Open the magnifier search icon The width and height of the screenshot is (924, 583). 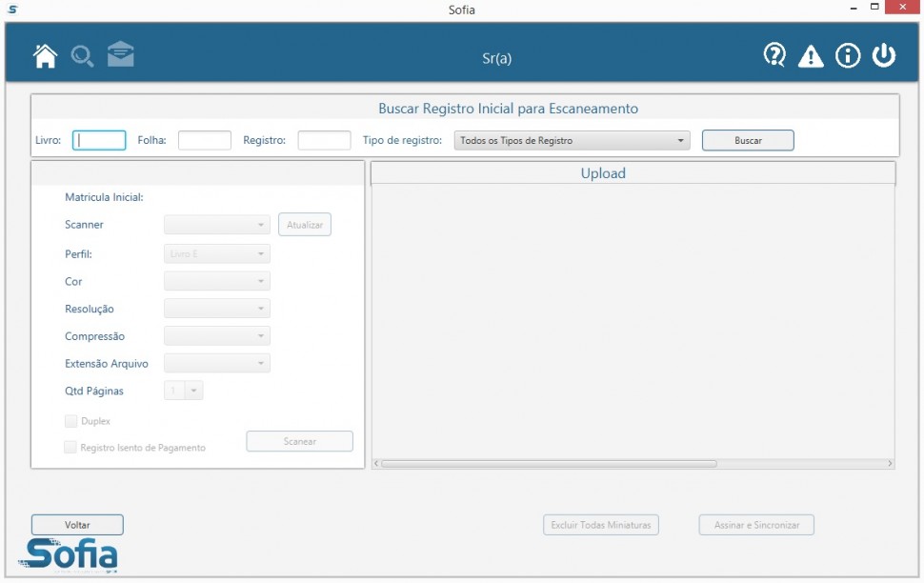[x=82, y=56]
